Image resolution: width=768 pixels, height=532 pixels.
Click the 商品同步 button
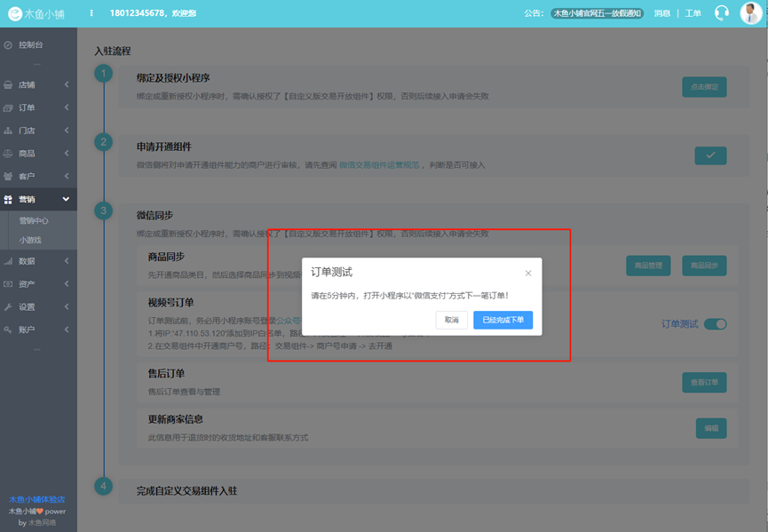pos(704,266)
